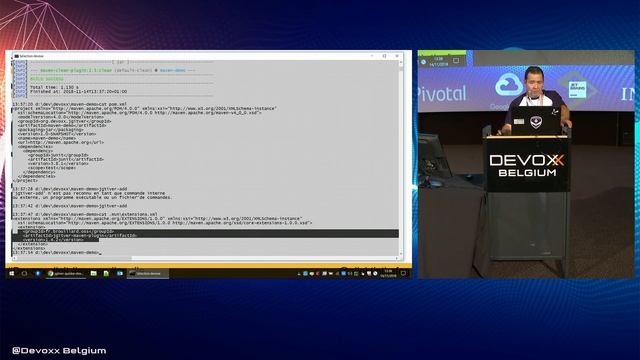Click the 'Finished at: 2018-11-14' line
640x360 pixels.
pyautogui.click(x=78, y=91)
